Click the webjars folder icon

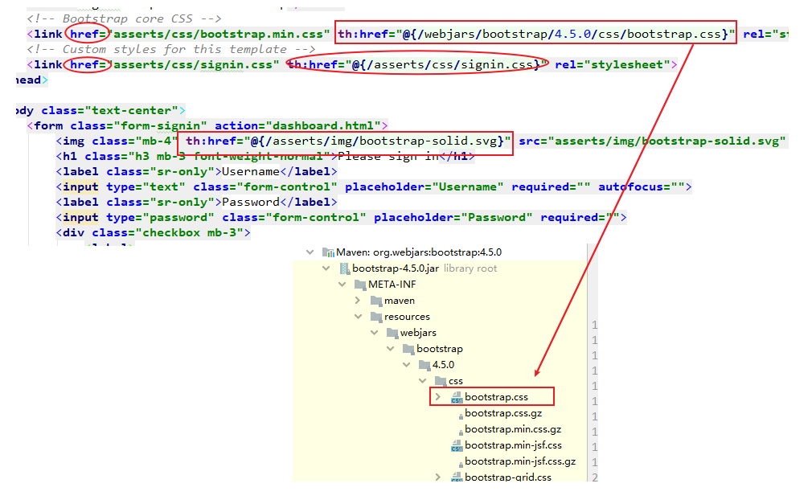coord(392,333)
